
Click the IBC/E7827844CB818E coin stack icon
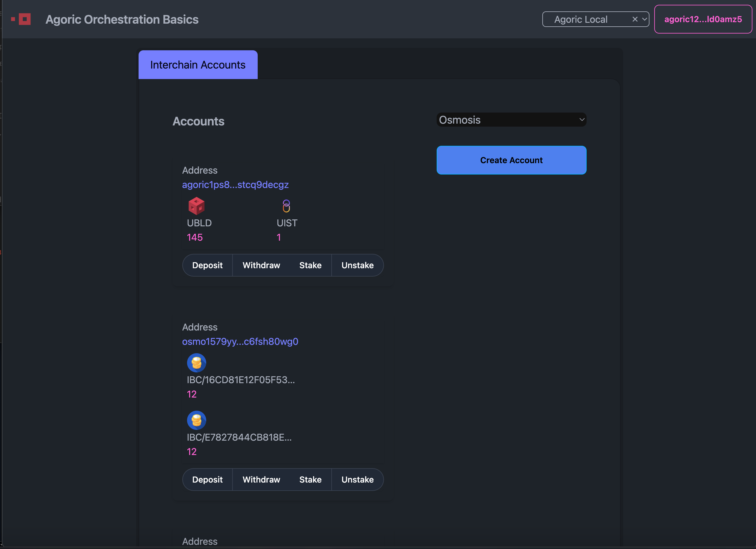coord(196,420)
